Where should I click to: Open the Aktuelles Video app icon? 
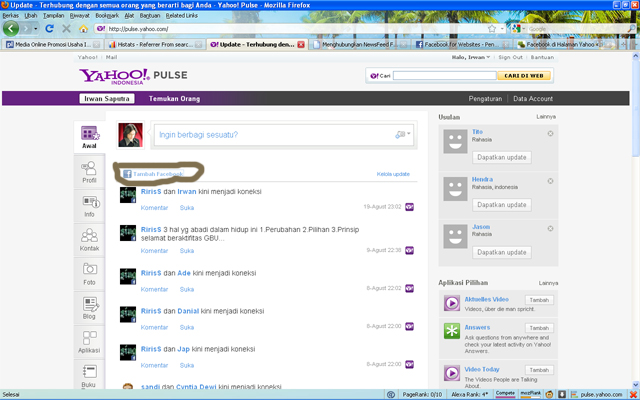[x=451, y=302]
